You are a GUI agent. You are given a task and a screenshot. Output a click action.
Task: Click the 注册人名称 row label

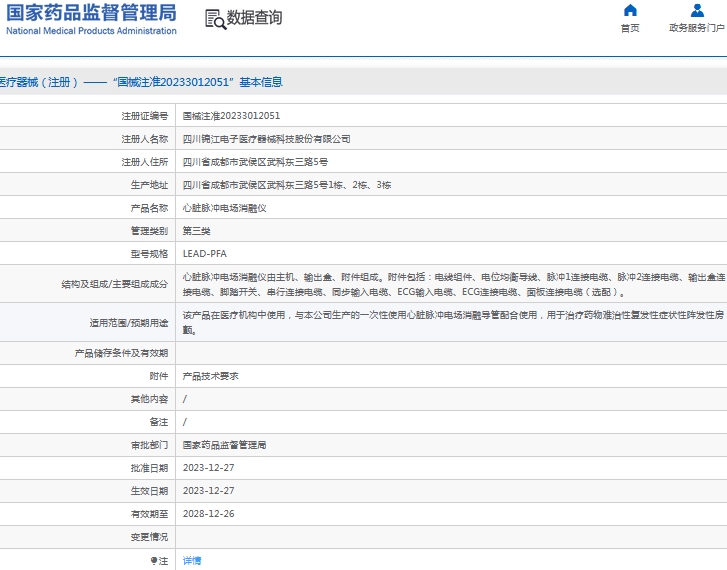coord(145,139)
